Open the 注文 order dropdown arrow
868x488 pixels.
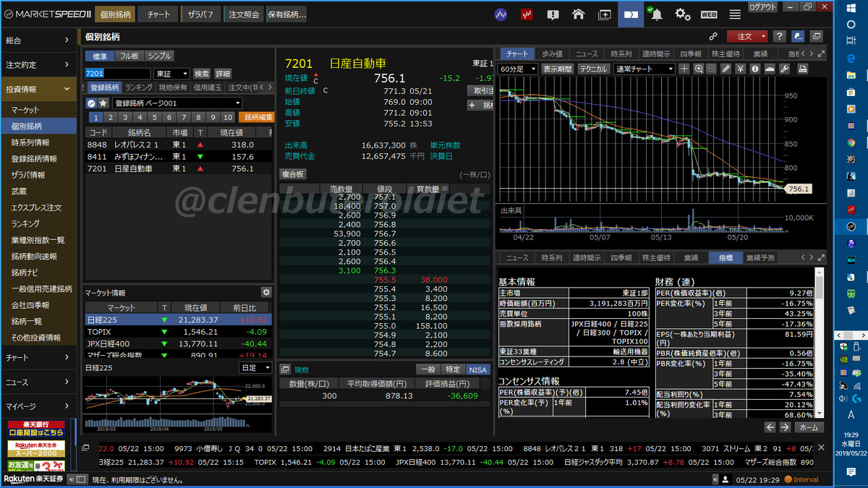pyautogui.click(x=762, y=36)
